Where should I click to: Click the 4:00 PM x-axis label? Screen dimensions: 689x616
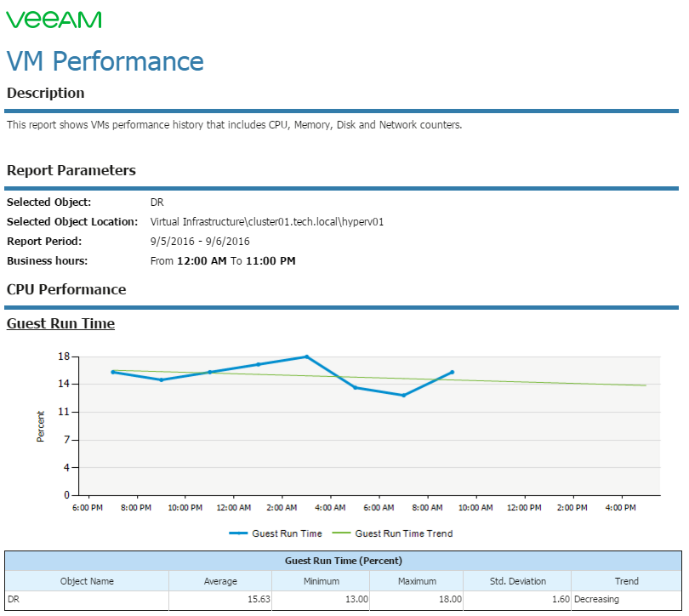tap(620, 508)
